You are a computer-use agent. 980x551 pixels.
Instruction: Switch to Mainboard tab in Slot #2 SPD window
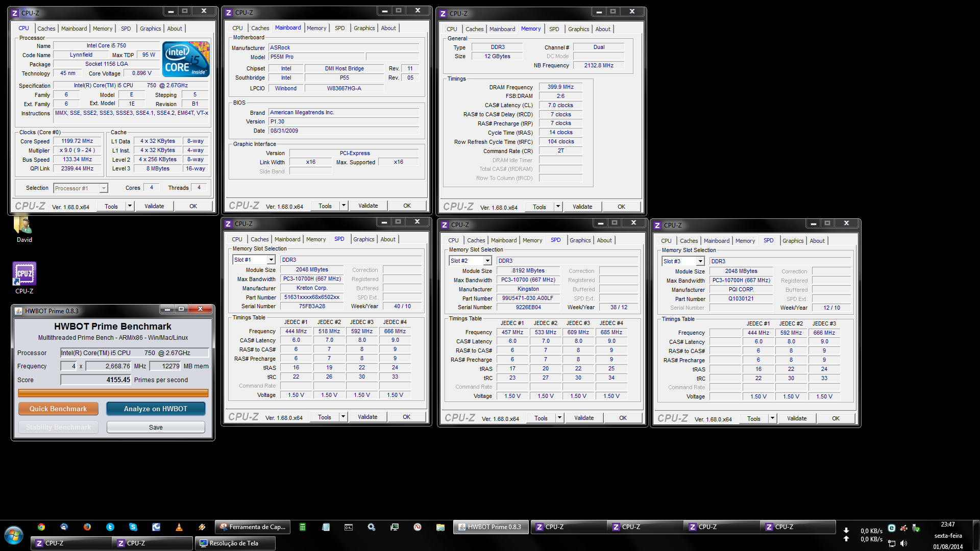point(504,240)
